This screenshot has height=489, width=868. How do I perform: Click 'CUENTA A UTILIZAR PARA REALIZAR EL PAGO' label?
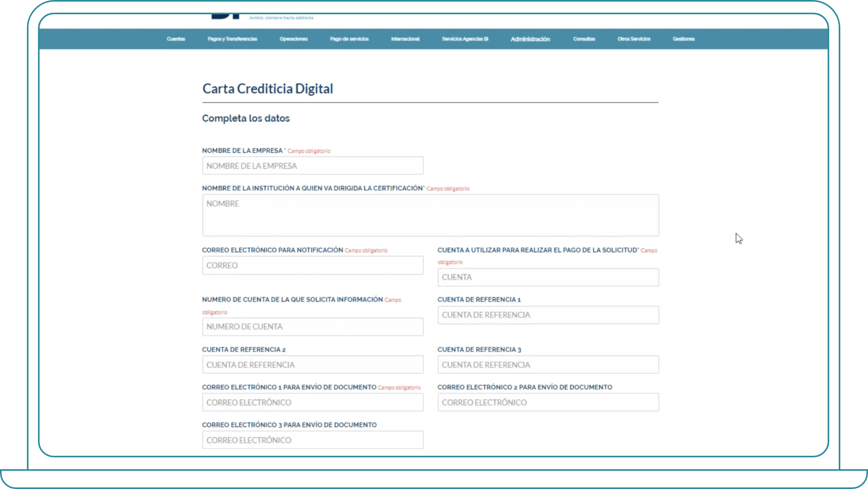[x=537, y=250]
